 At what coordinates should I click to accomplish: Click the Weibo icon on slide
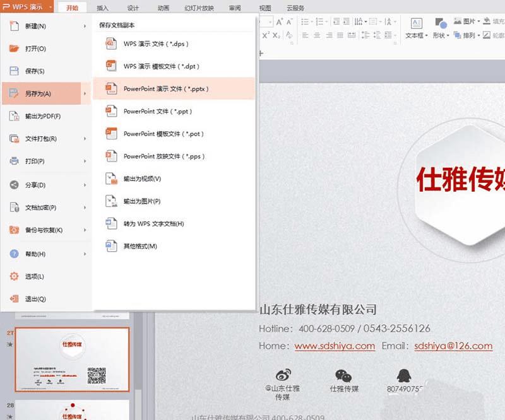pos(283,375)
